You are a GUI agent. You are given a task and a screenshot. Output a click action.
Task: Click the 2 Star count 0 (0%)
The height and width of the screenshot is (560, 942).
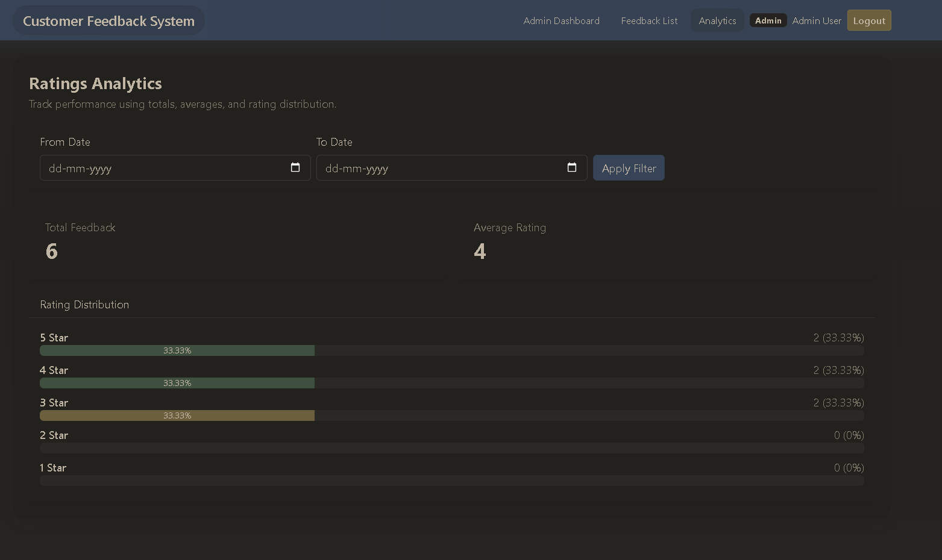(849, 435)
